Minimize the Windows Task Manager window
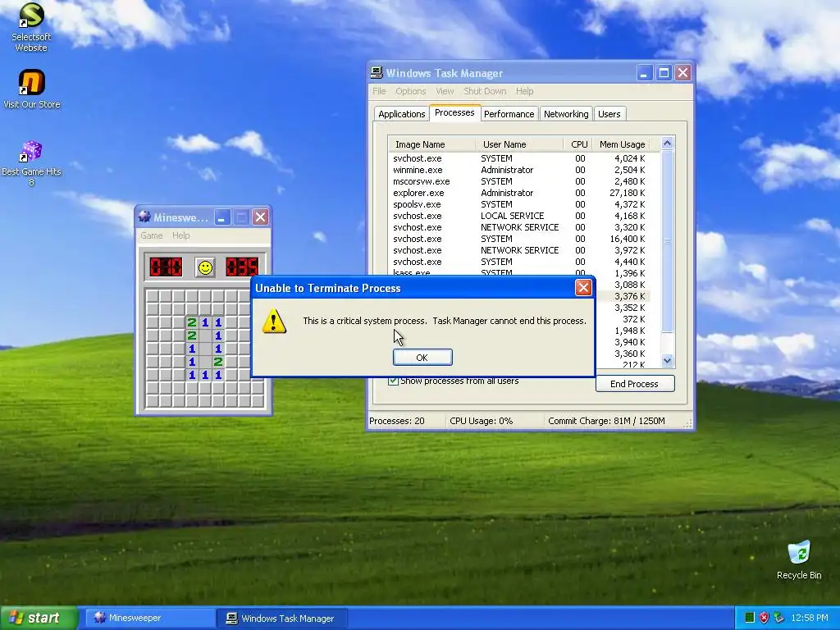This screenshot has height=630, width=840. 645,73
